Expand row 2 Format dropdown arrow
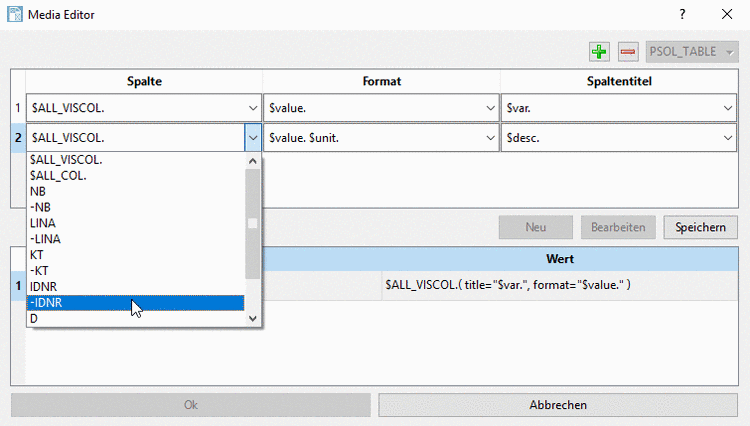 pos(489,138)
